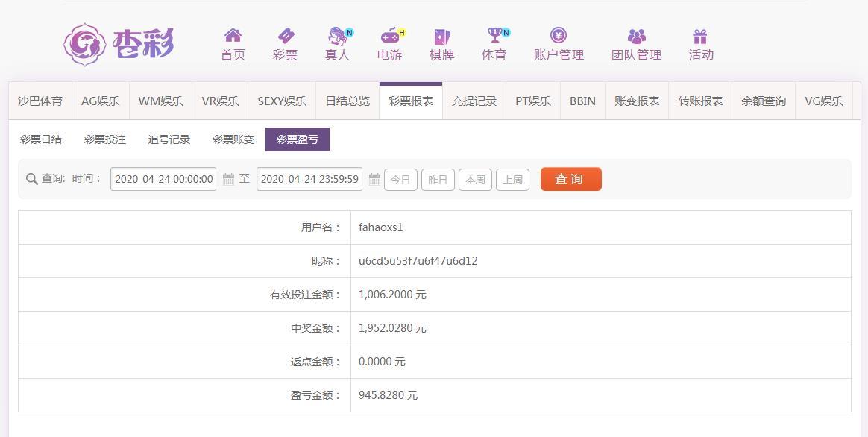
Task: Select 昨日 quick date button
Action: 438,180
